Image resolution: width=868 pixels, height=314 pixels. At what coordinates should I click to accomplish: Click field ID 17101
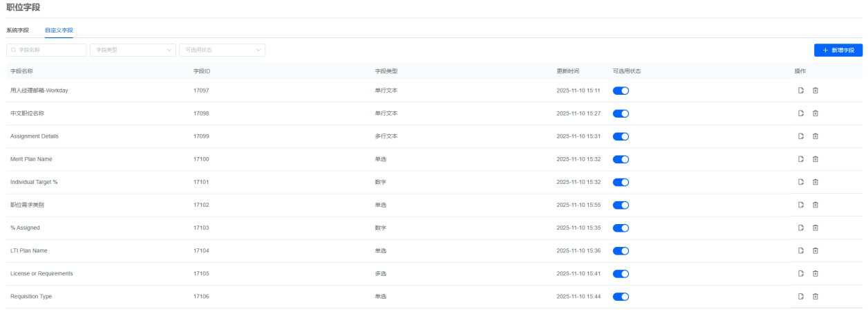pos(201,182)
